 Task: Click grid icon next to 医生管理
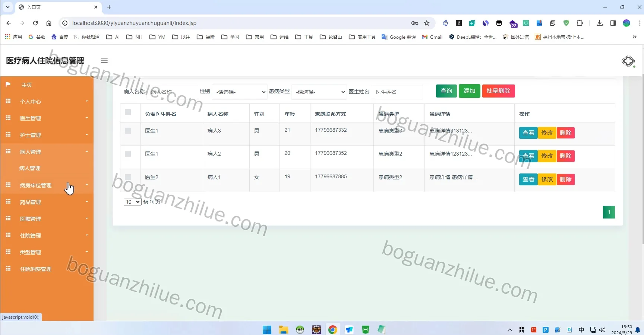coord(8,118)
